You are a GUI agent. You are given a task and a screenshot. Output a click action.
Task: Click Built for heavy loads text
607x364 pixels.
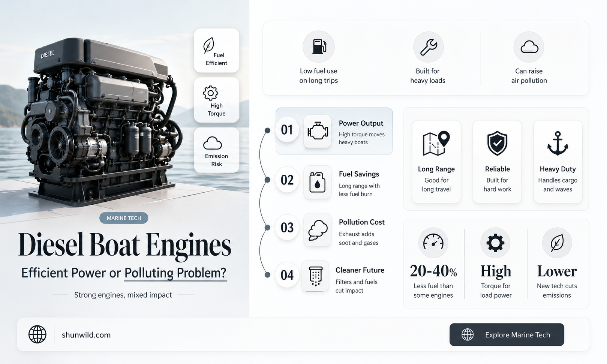coord(428,76)
